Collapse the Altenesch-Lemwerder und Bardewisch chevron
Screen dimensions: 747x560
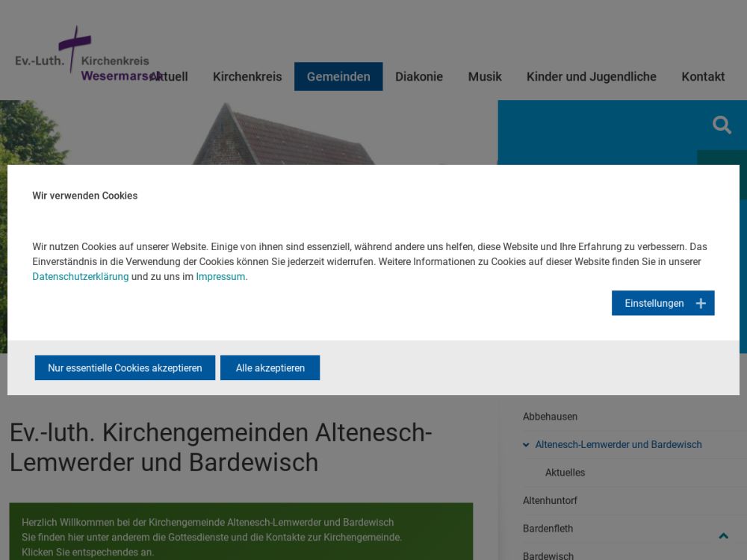tap(527, 445)
